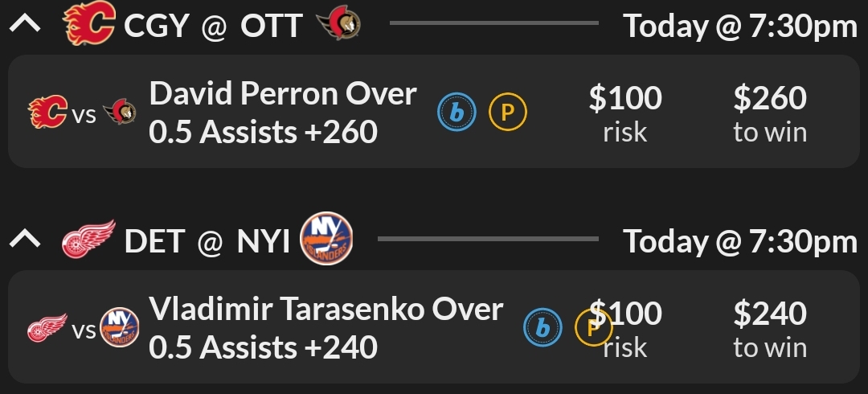
Task: Open blue 'b' sportsbook icon on Perron bet
Action: pyautogui.click(x=457, y=113)
